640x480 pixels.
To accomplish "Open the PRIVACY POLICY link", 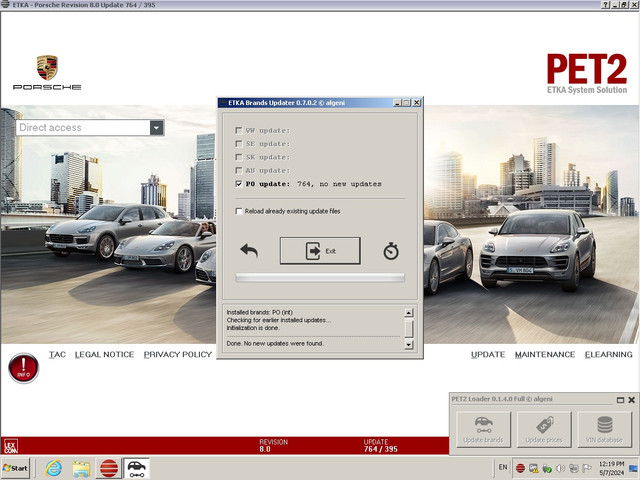I will pos(178,354).
